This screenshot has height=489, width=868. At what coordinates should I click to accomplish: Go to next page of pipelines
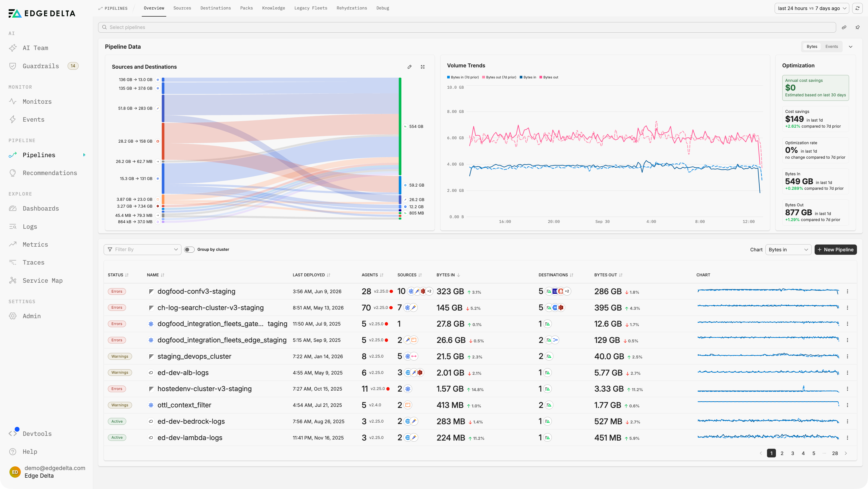(846, 453)
